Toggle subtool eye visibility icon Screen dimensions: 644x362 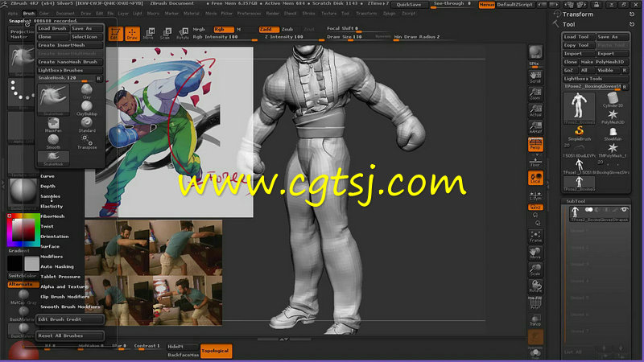click(x=624, y=210)
